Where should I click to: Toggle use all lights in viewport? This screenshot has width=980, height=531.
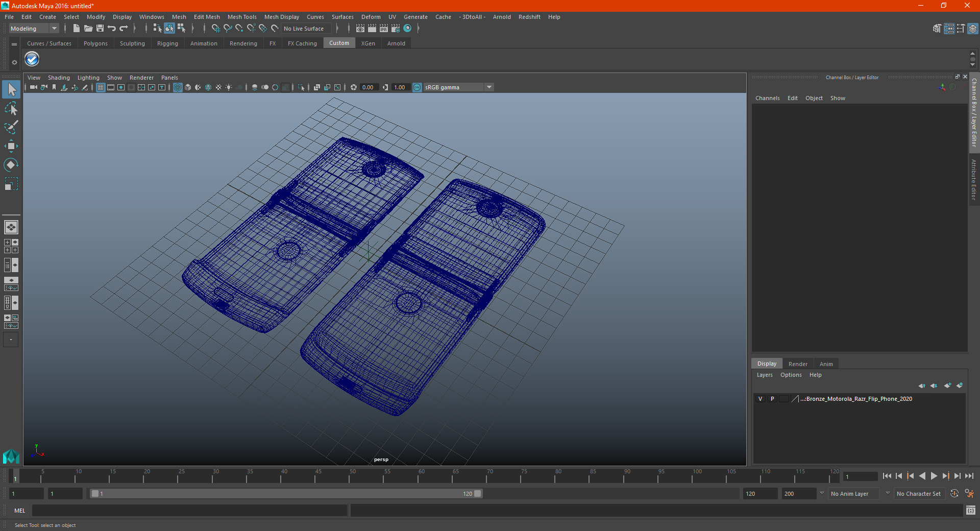(x=229, y=87)
